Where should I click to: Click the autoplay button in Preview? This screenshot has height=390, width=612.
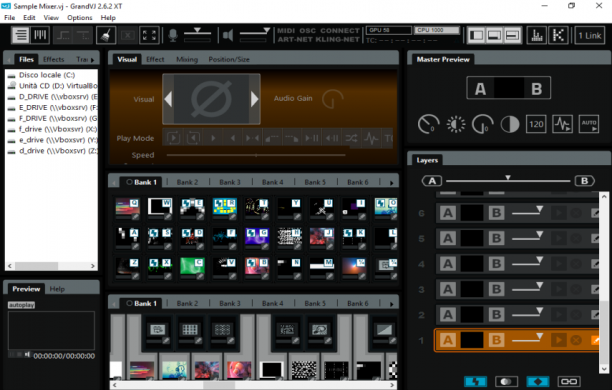point(21,305)
